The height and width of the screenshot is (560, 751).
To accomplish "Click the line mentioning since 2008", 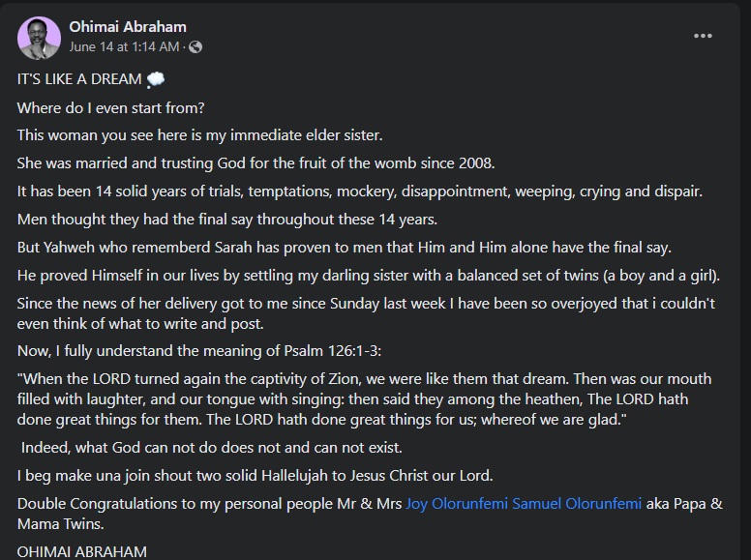I will pyautogui.click(x=255, y=163).
